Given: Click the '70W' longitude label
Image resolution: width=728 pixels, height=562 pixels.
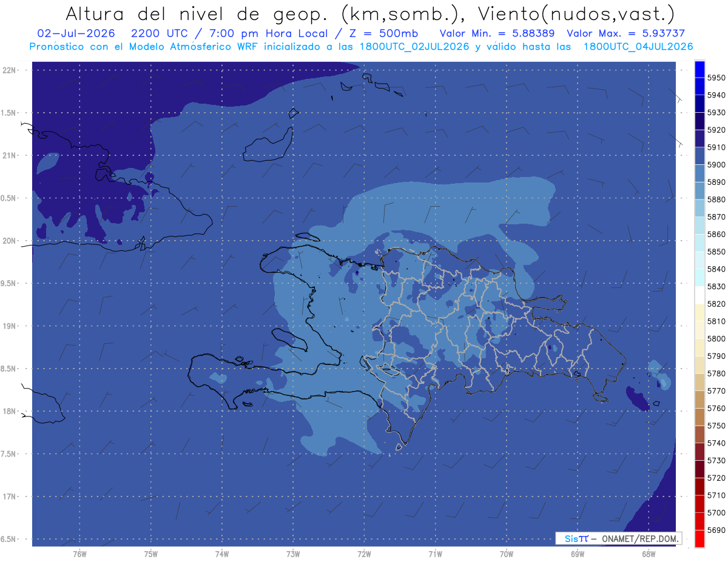Looking at the screenshot, I should 507,554.
